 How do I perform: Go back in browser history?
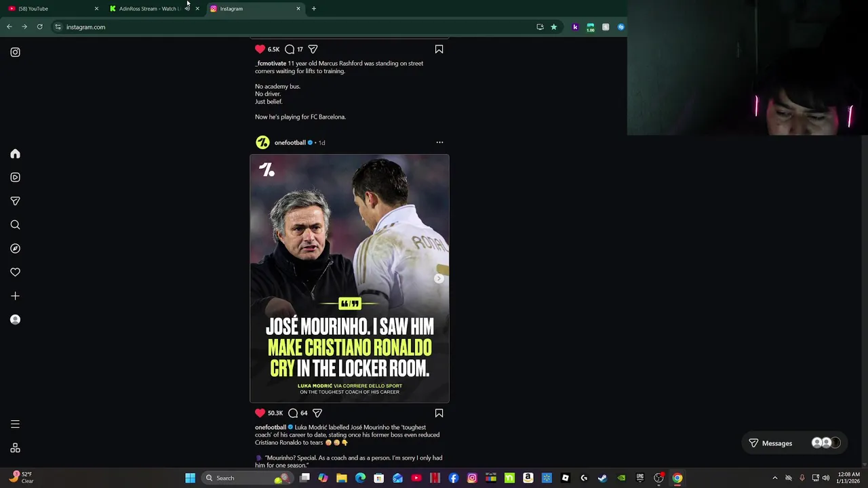pyautogui.click(x=9, y=27)
